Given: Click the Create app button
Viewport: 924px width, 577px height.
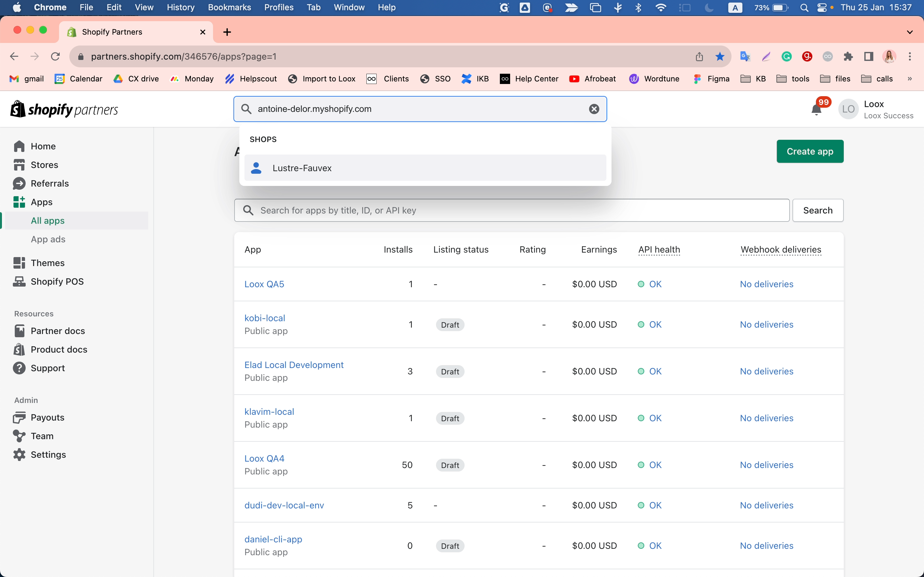Looking at the screenshot, I should (x=810, y=152).
